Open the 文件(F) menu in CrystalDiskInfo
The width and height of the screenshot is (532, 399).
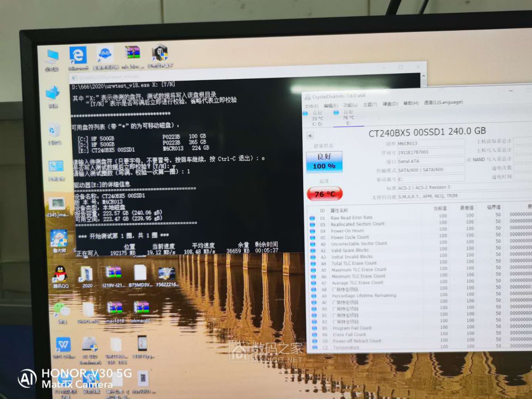coord(311,106)
